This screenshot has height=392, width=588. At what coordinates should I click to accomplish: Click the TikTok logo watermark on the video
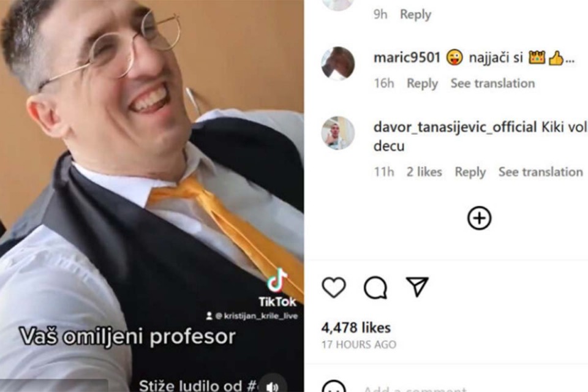[x=277, y=288]
